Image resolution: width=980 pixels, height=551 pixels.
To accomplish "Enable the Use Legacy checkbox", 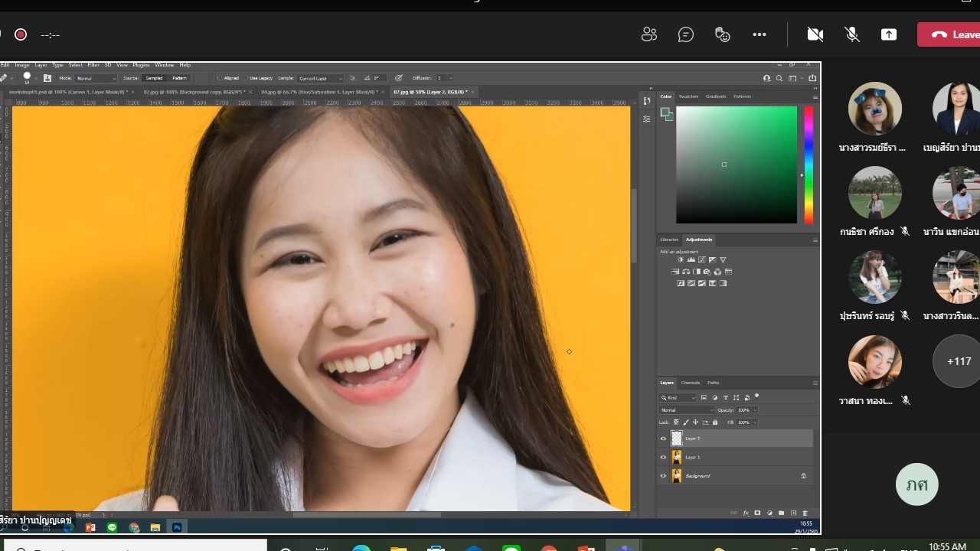I will coord(246,78).
